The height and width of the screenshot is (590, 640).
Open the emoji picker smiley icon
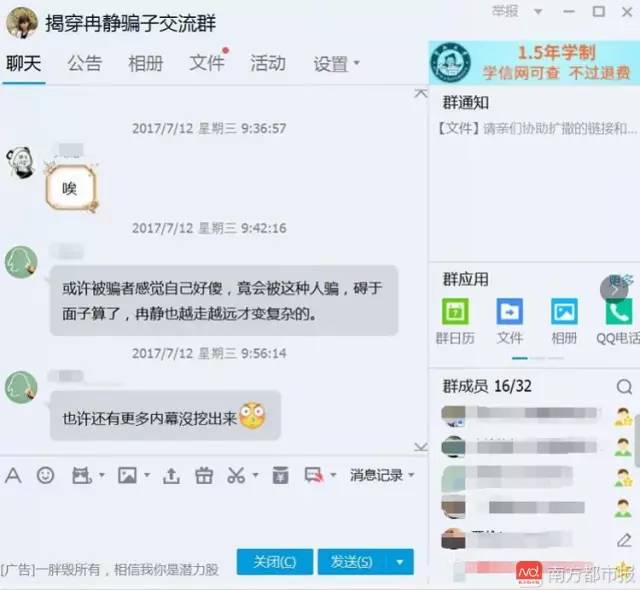(45, 475)
